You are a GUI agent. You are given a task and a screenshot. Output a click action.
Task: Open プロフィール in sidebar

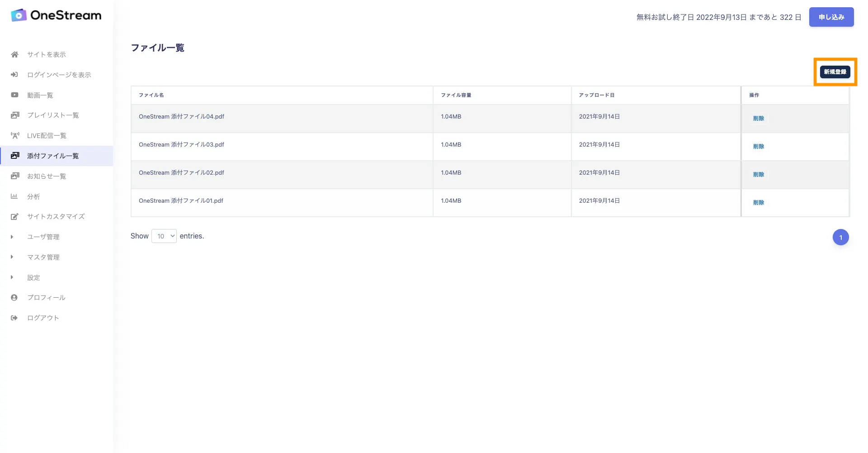pyautogui.click(x=46, y=297)
